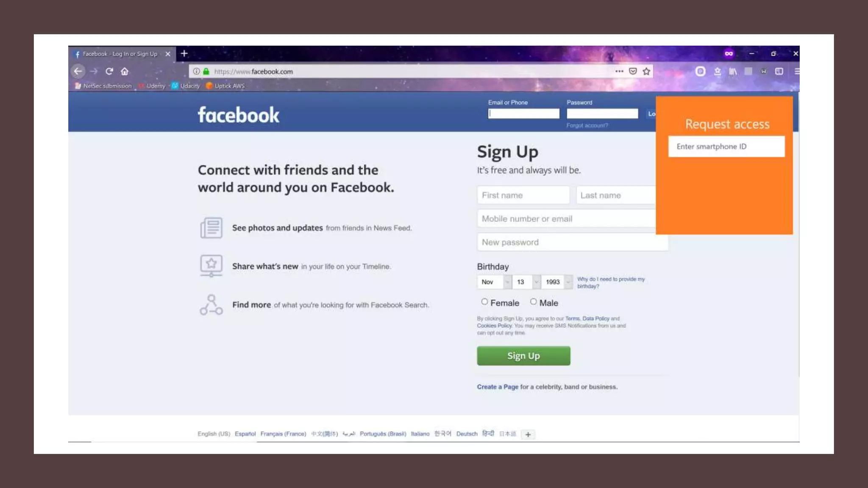Save the page to Pocket icon

click(633, 71)
